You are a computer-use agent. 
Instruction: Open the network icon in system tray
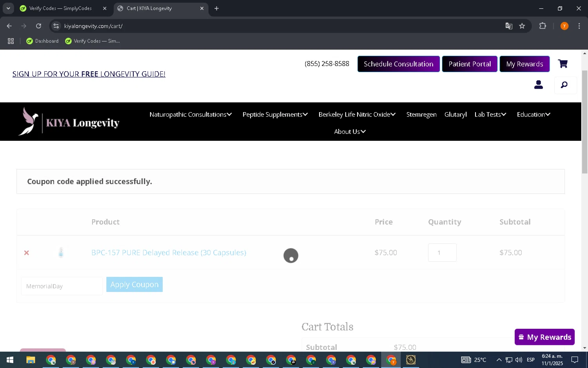509,360
